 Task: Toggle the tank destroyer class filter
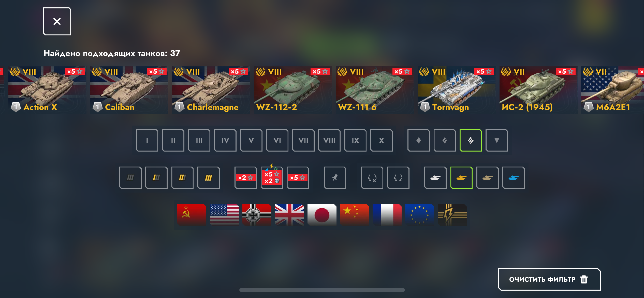497,140
